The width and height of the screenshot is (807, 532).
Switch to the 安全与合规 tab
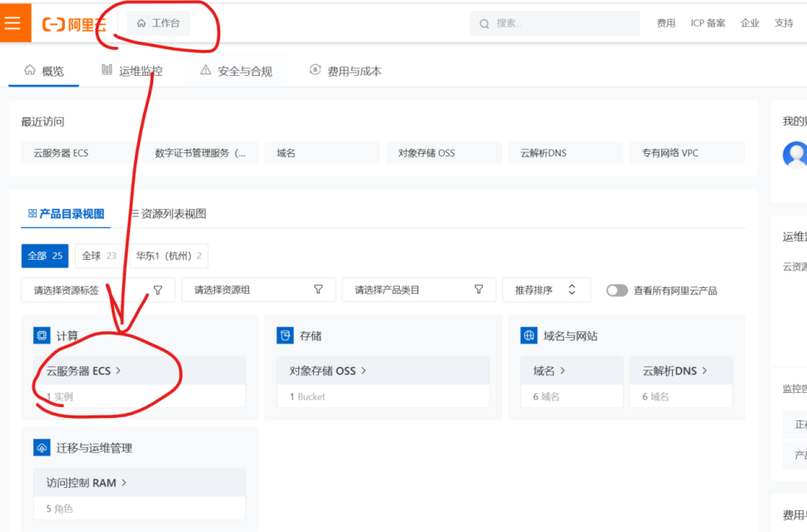[x=237, y=71]
